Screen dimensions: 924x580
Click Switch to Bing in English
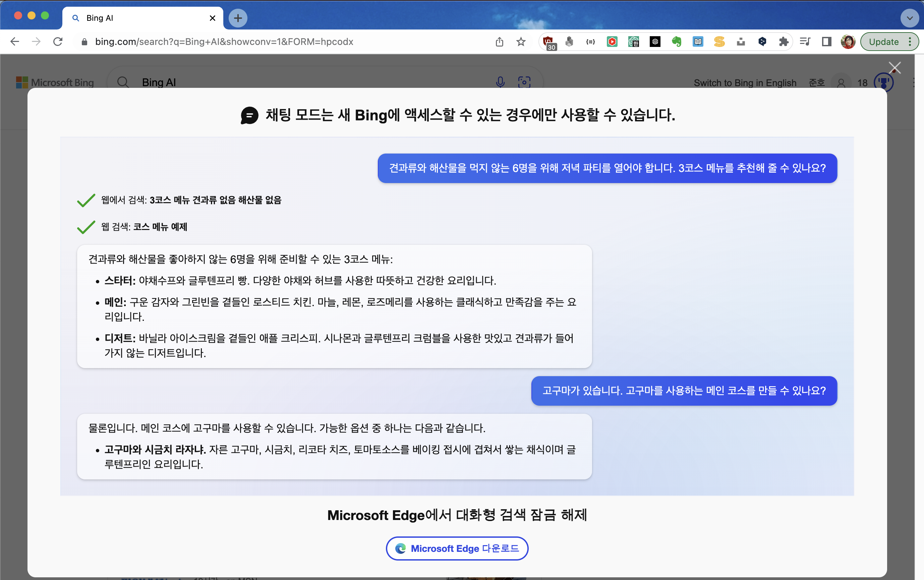coord(745,83)
